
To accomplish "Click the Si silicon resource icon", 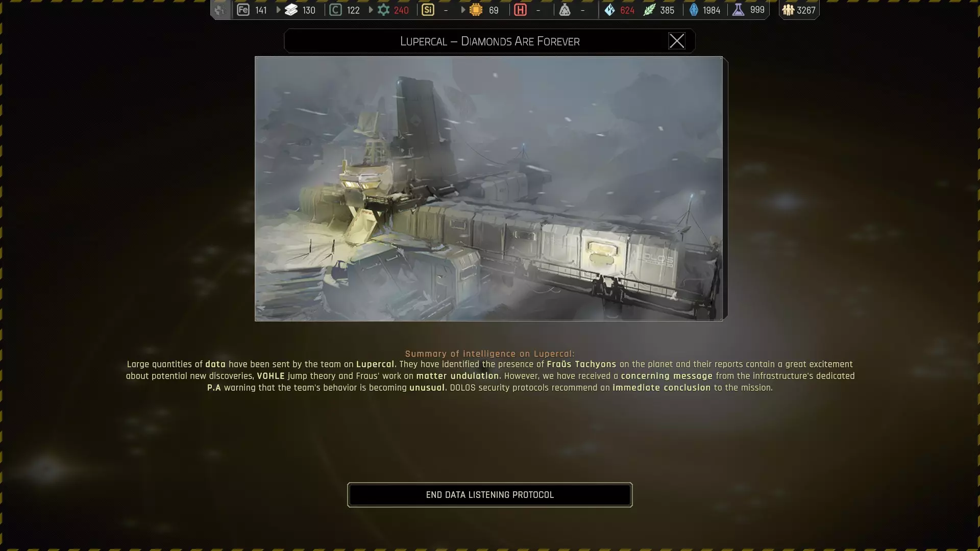I will coord(428,10).
